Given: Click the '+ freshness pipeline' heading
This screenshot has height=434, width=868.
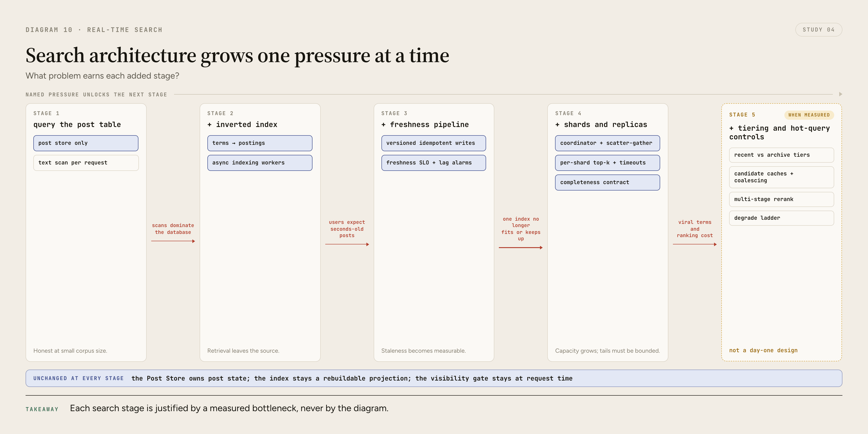Looking at the screenshot, I should coord(425,125).
